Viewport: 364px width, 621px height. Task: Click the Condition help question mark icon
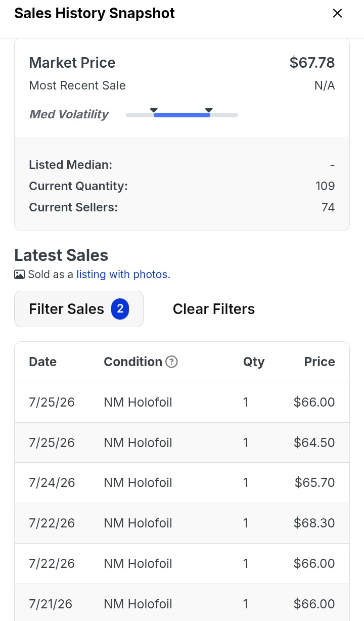172,362
